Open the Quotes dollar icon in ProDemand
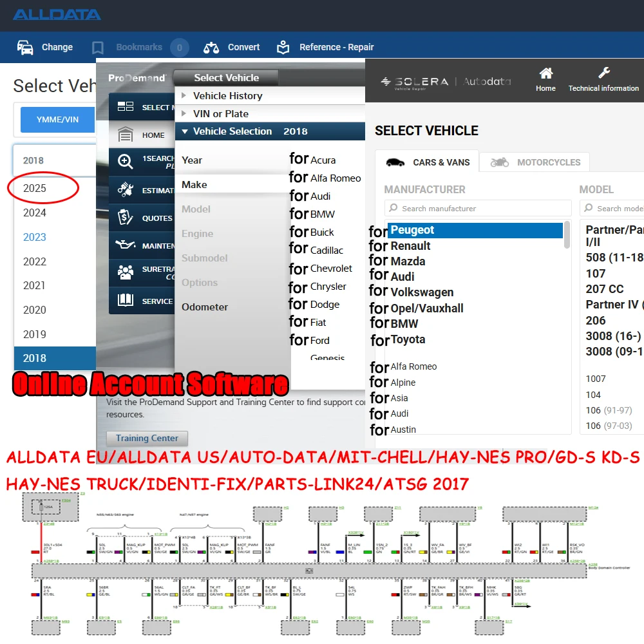 point(126,217)
